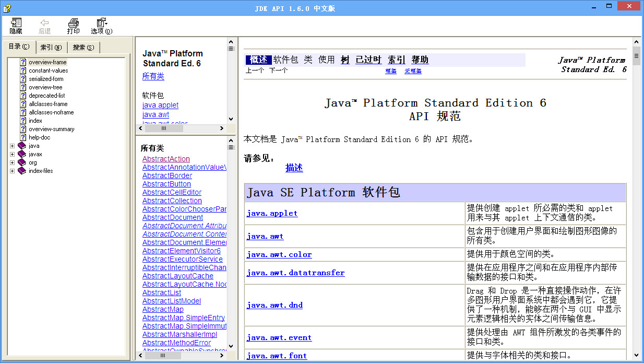Viewport: 644px width, 363px height.
Task: Open the AbstractExecutorService class link
Action: 182,259
